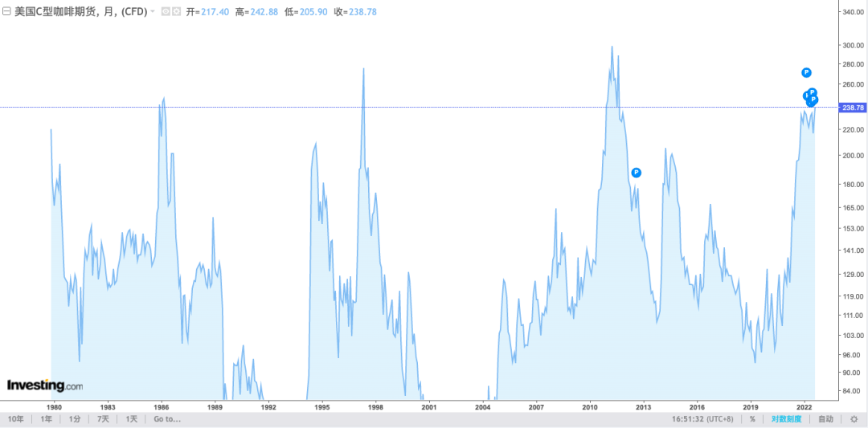Click the 1986 label on the time axis
Viewport: 868px width, 428px height.
(161, 406)
